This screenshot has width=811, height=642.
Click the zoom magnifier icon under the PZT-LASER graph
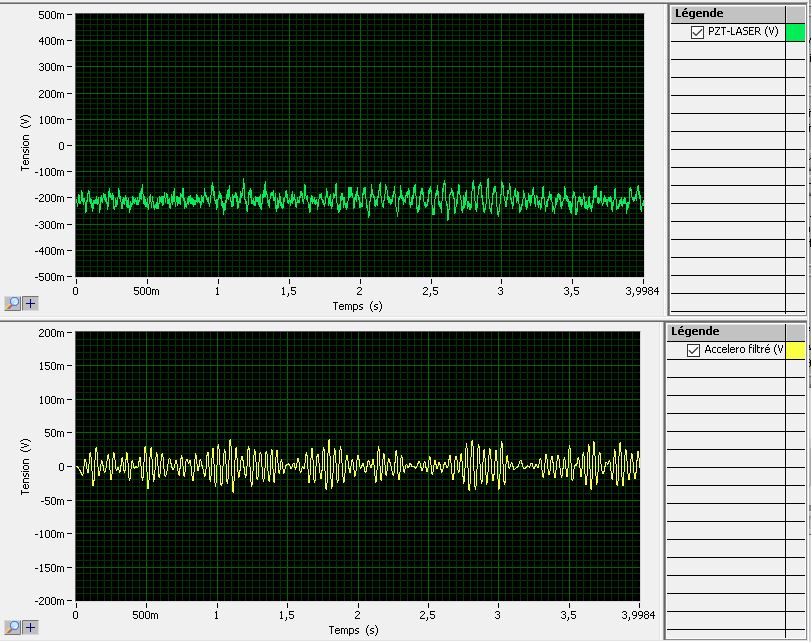(x=13, y=303)
